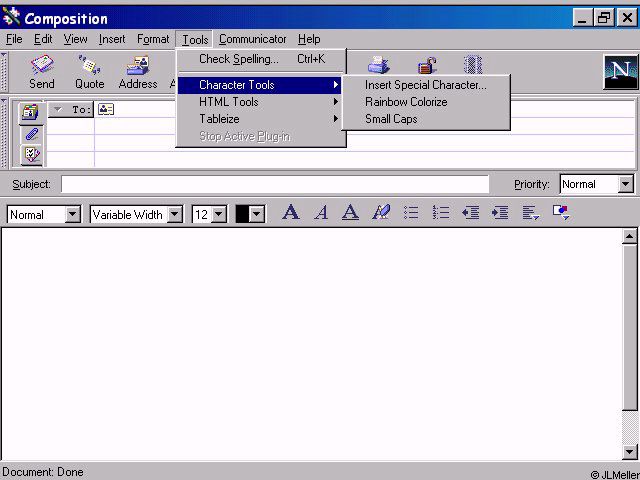
Task: Click the larger font size A icon
Action: [x=291, y=213]
